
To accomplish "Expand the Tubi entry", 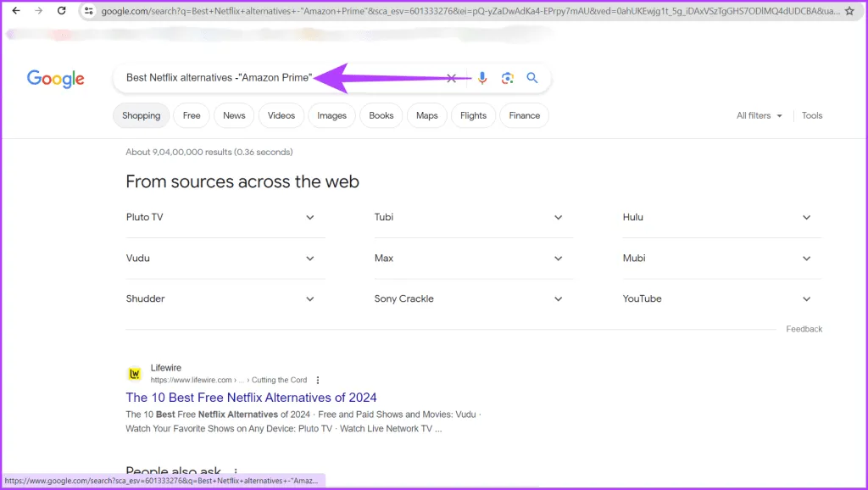I will click(x=558, y=218).
